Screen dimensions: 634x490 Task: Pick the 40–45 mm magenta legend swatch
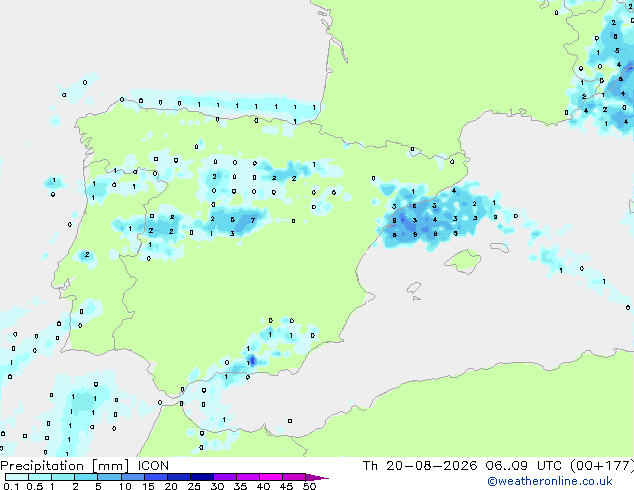271,477
